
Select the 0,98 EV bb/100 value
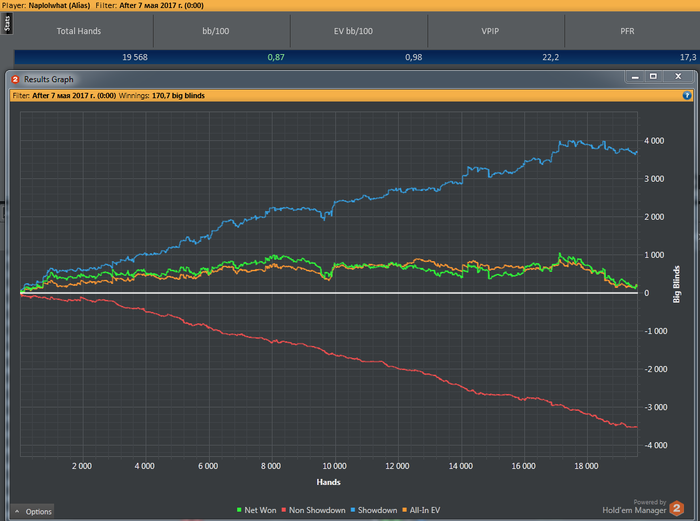[x=413, y=57]
